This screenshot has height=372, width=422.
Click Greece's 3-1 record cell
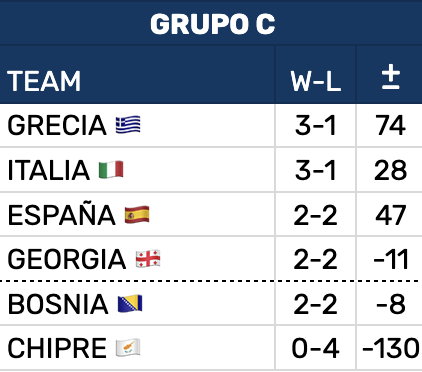click(315, 125)
